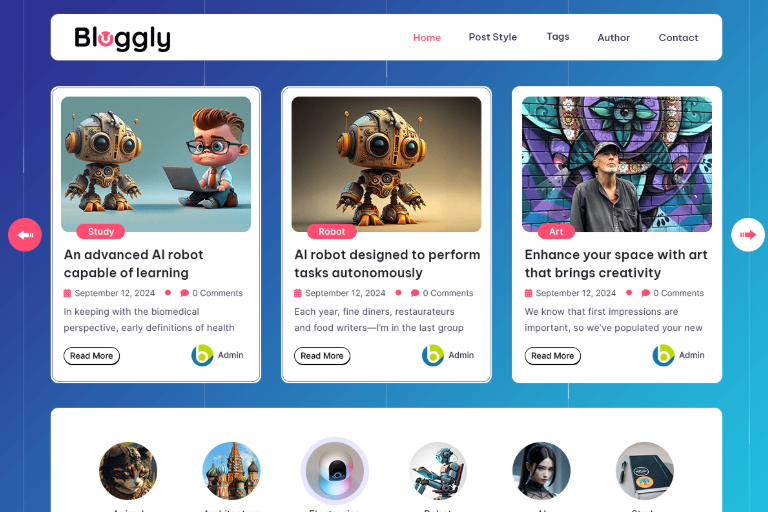Select the Robot category badge
The image size is (768, 512).
[x=332, y=231]
